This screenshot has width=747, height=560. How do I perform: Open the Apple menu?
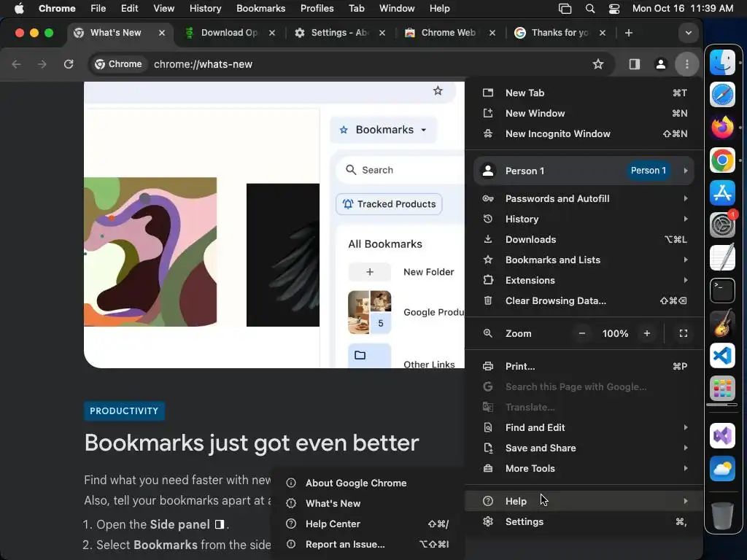click(x=18, y=9)
